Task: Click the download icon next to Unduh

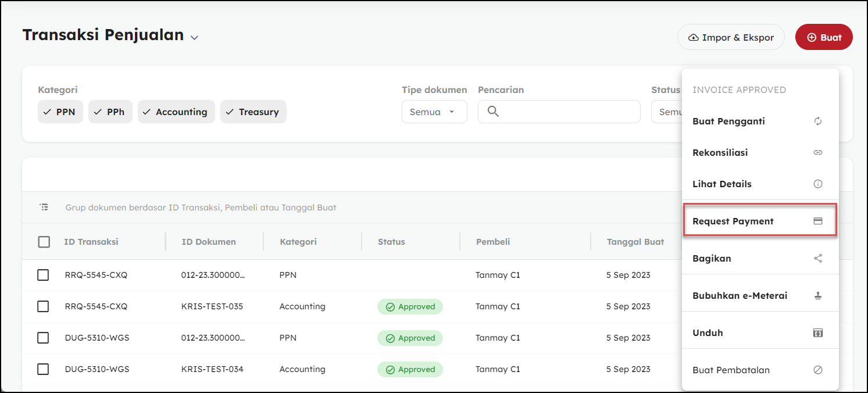Action: (x=817, y=333)
